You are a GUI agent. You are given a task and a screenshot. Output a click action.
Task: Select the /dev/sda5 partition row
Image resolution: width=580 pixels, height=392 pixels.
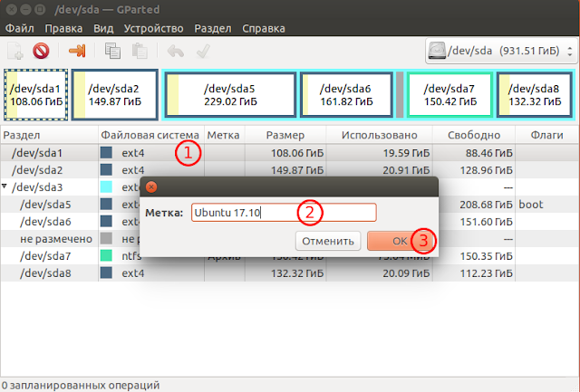pyautogui.click(x=290, y=205)
